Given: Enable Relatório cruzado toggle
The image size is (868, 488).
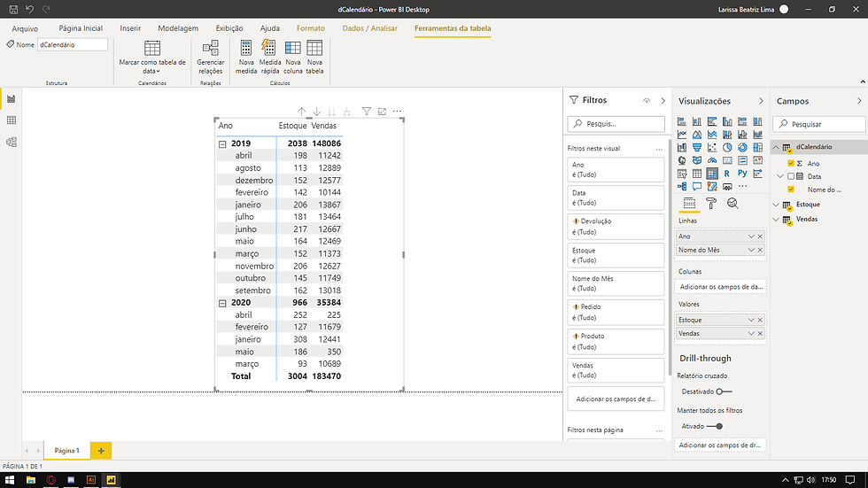Looking at the screenshot, I should 724,391.
